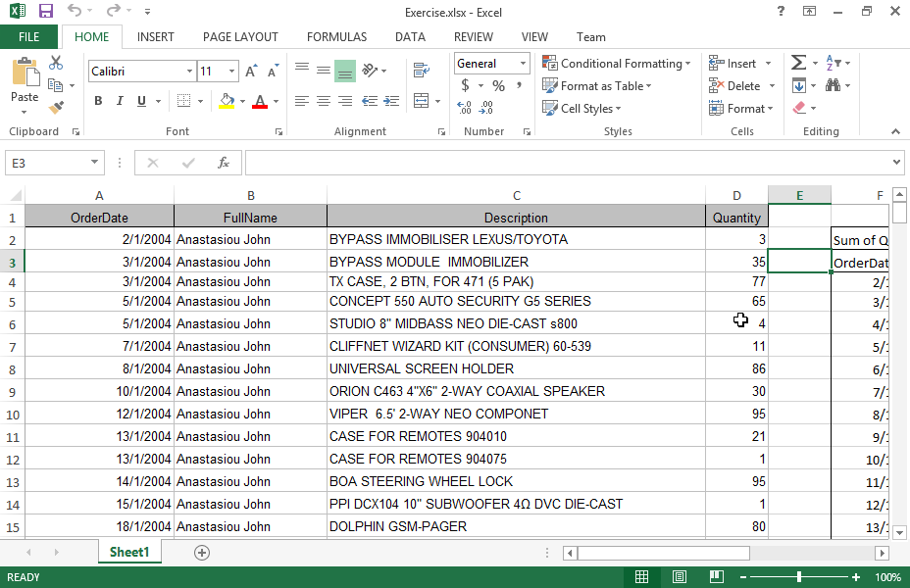Image resolution: width=910 pixels, height=588 pixels.
Task: Toggle Italic formatting
Action: (121, 101)
